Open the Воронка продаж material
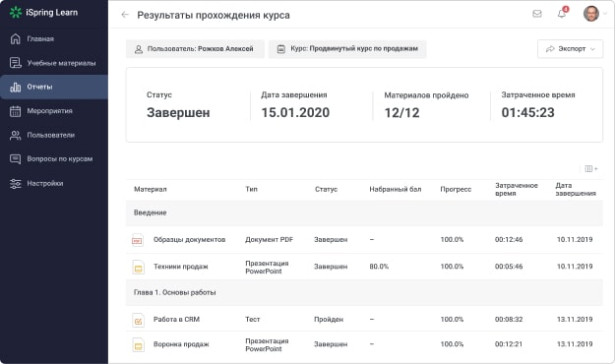Image resolution: width=615 pixels, height=364 pixels. (x=181, y=344)
